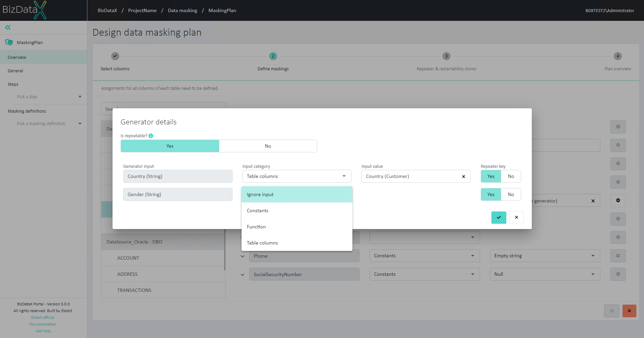Click step 4 Plan overview circle
644x338 pixels.
618,56
